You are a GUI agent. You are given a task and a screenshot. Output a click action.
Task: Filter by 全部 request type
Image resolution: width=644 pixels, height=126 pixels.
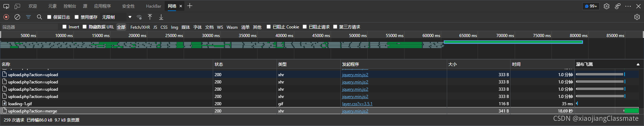pos(121,27)
